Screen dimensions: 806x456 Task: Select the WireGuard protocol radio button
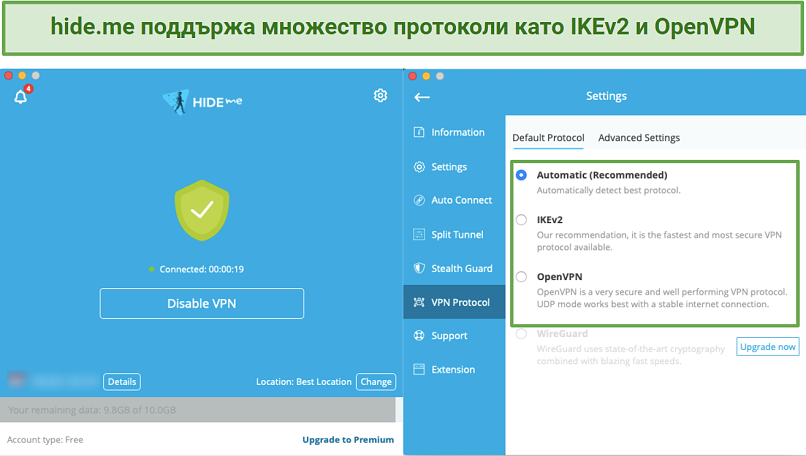point(521,334)
